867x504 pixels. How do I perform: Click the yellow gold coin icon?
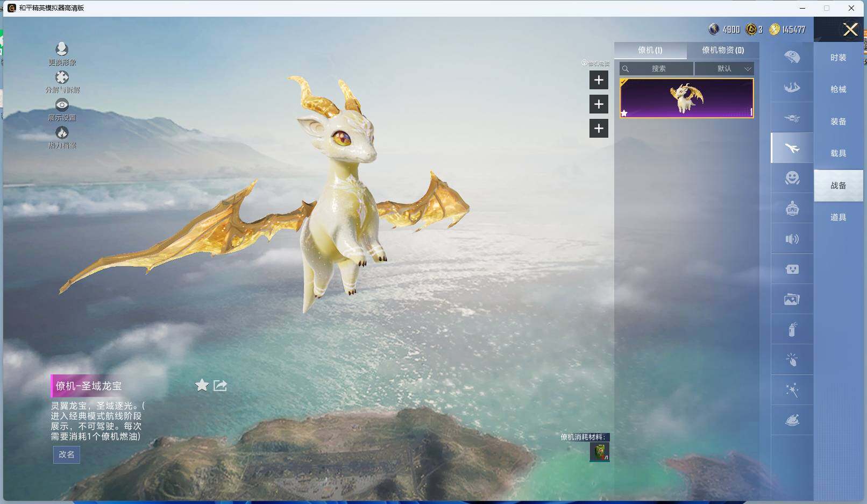[774, 29]
